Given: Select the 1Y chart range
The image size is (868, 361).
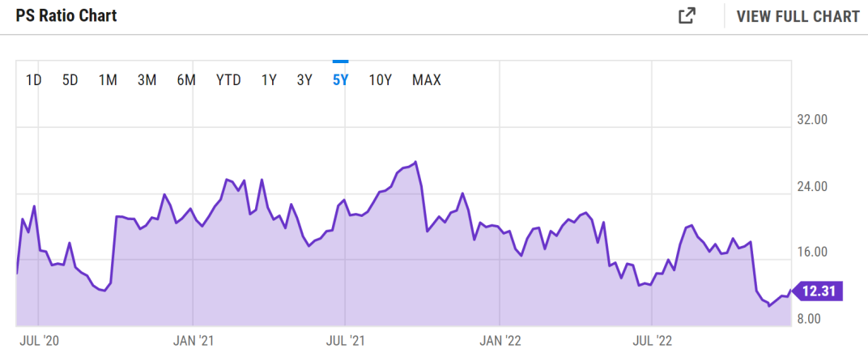Looking at the screenshot, I should [x=269, y=80].
